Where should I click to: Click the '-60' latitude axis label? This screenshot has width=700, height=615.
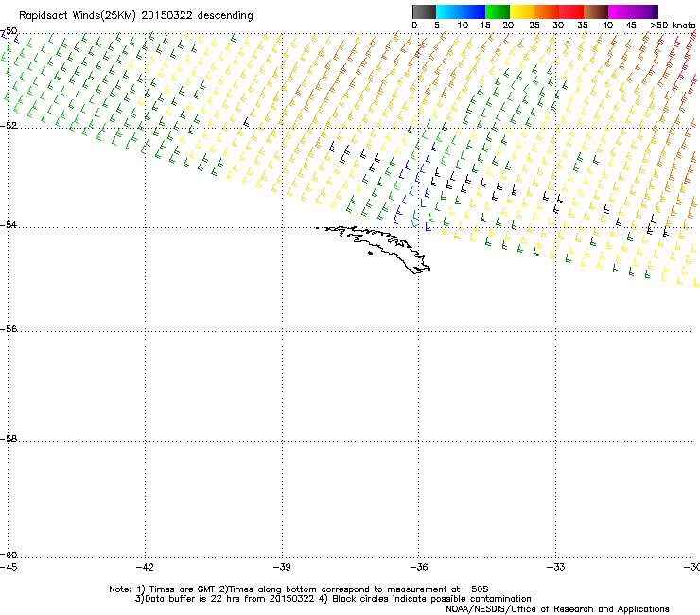9,555
